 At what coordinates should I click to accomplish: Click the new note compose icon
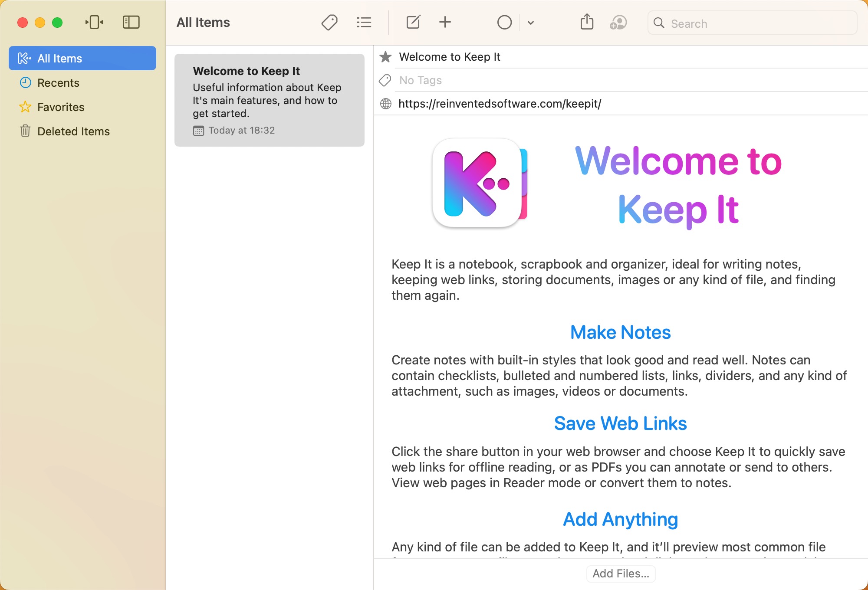click(412, 23)
